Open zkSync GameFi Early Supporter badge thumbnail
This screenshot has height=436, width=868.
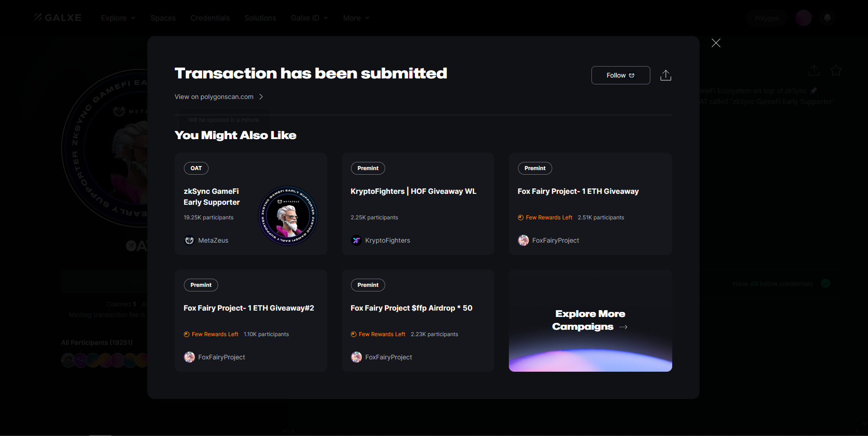(x=288, y=215)
